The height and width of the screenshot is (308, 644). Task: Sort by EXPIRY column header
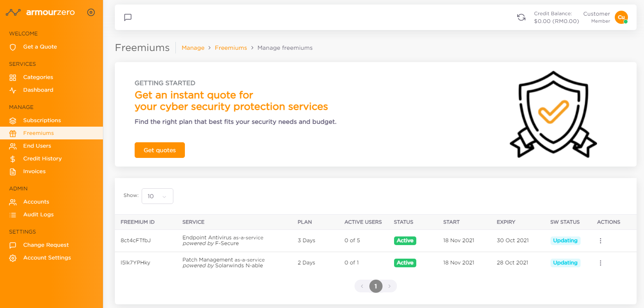coord(506,222)
